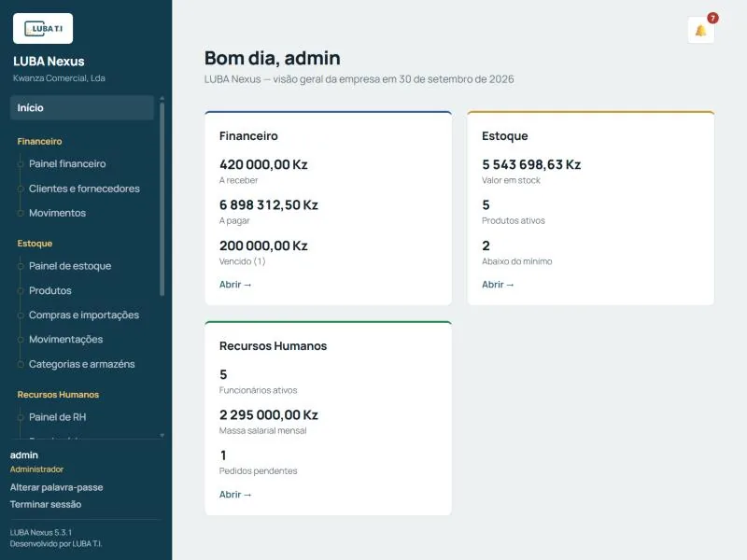This screenshot has height=560, width=747.
Task: Click the Valor em stock label
Action: click(511, 180)
